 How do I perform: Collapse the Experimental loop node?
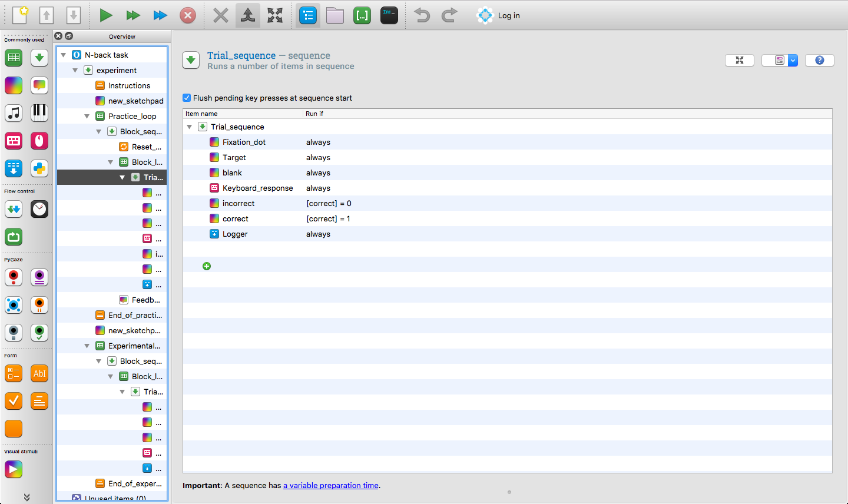pos(87,346)
